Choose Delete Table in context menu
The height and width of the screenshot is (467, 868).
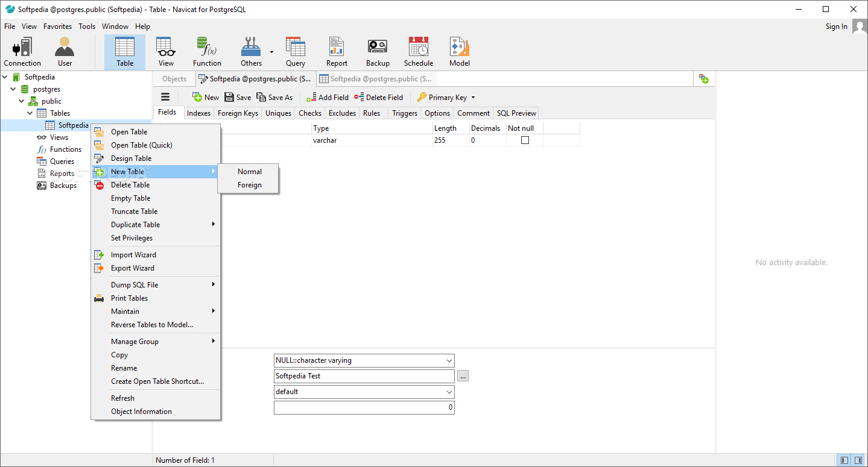[x=156, y=185]
